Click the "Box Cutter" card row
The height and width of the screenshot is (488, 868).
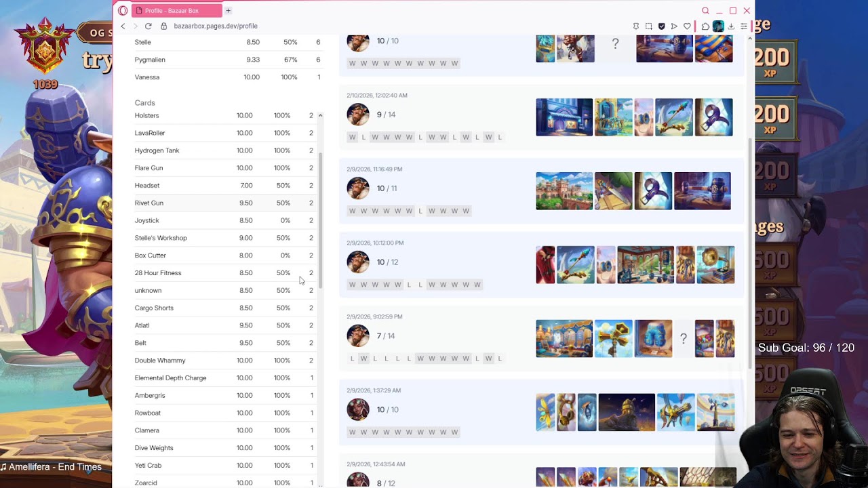pyautogui.click(x=224, y=256)
